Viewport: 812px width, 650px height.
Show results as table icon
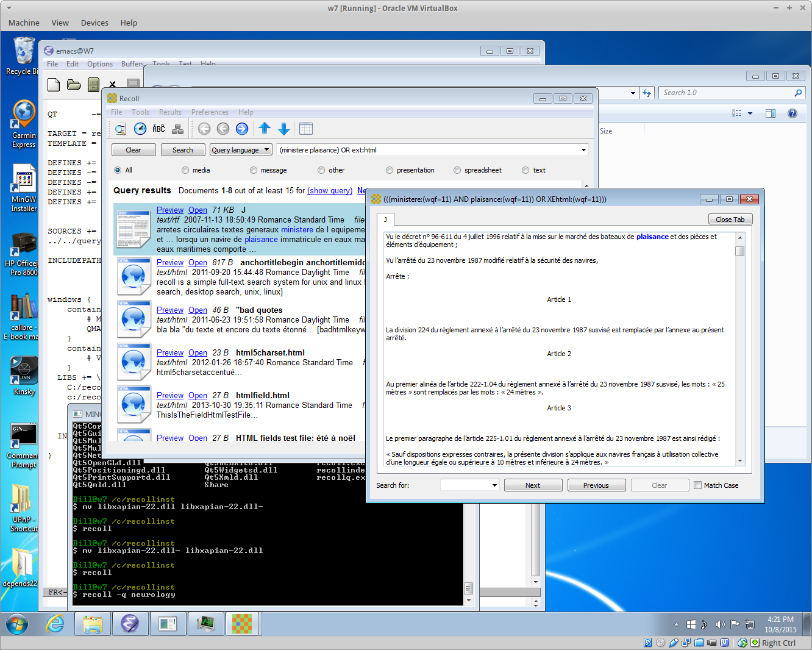[x=306, y=129]
